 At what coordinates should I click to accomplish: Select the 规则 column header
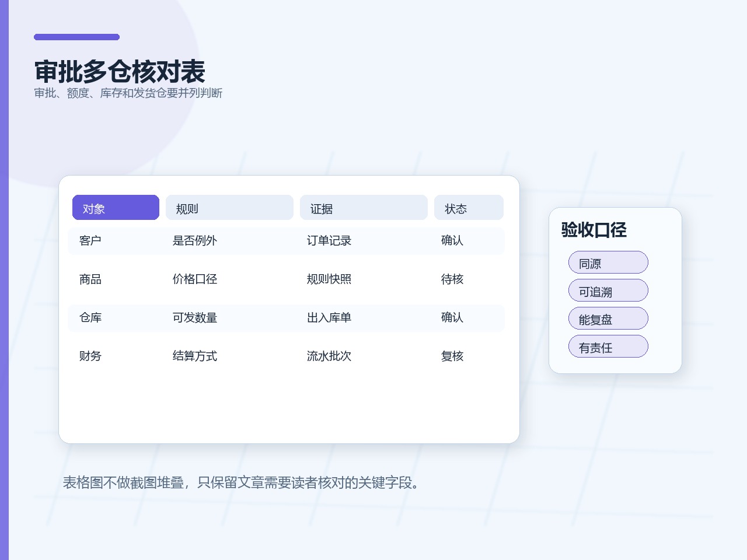[x=229, y=208]
